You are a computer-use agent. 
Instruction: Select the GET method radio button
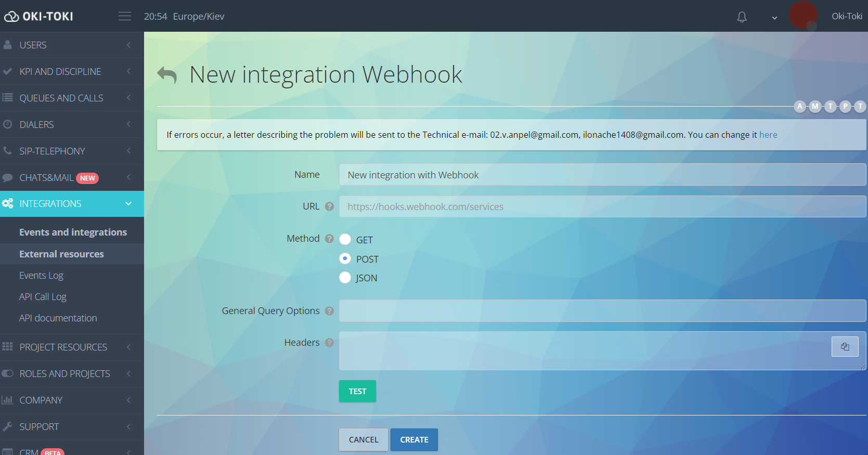coord(345,239)
